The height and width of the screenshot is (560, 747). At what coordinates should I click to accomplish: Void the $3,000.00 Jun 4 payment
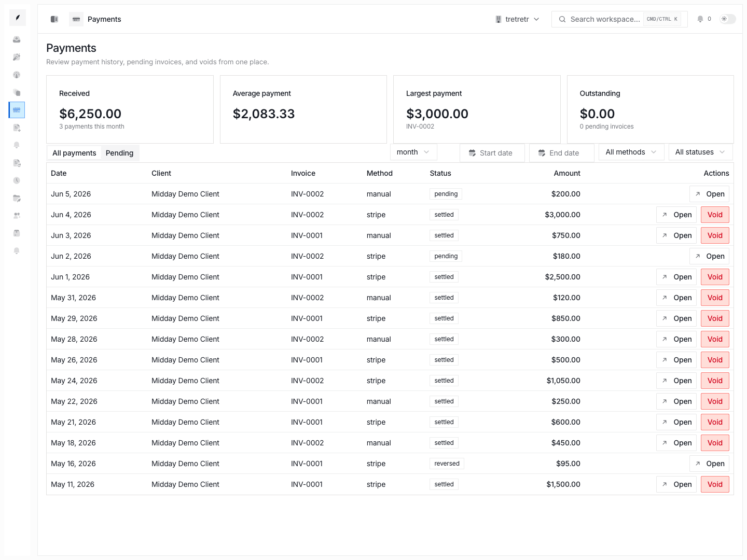(715, 215)
